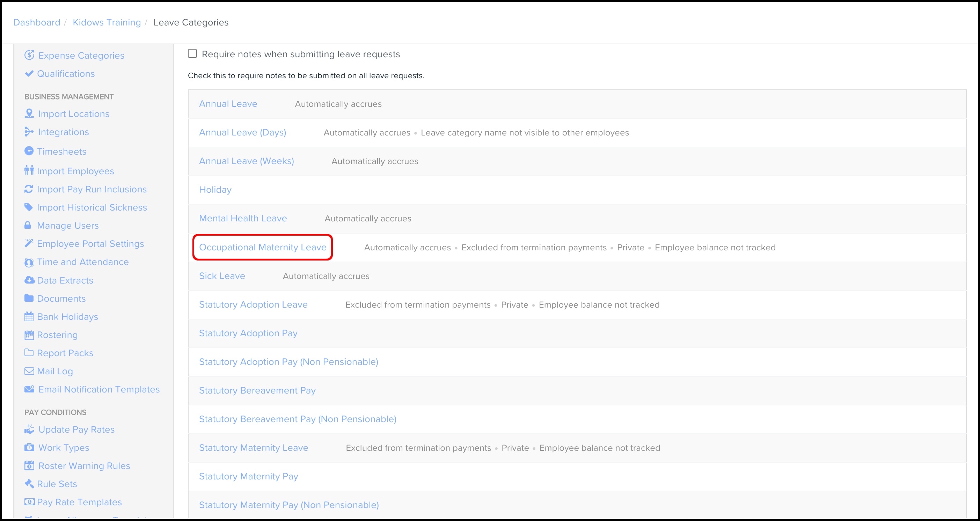980x521 pixels.
Task: Click the Data Extracts cloud icon
Action: pyautogui.click(x=29, y=280)
